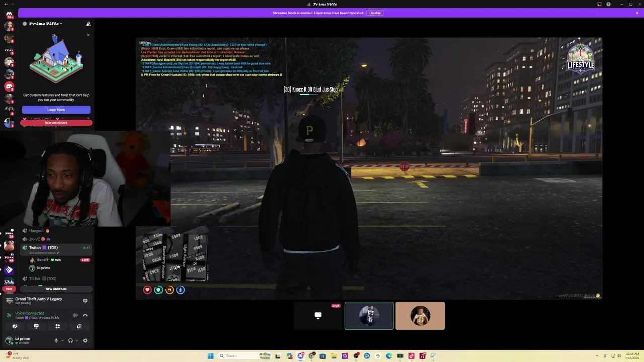644x362 pixels.
Task: Open Discord direct messages home icon
Action: [9, 14]
